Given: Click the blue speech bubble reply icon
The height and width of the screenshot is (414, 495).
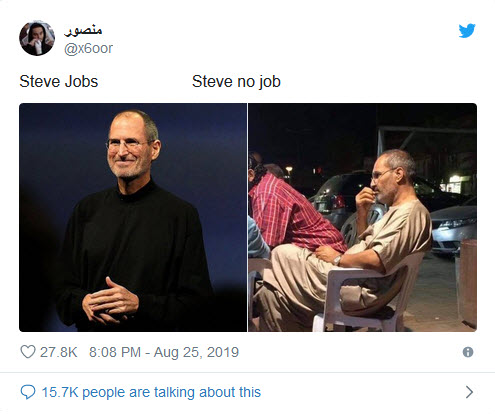Looking at the screenshot, I should 28,392.
